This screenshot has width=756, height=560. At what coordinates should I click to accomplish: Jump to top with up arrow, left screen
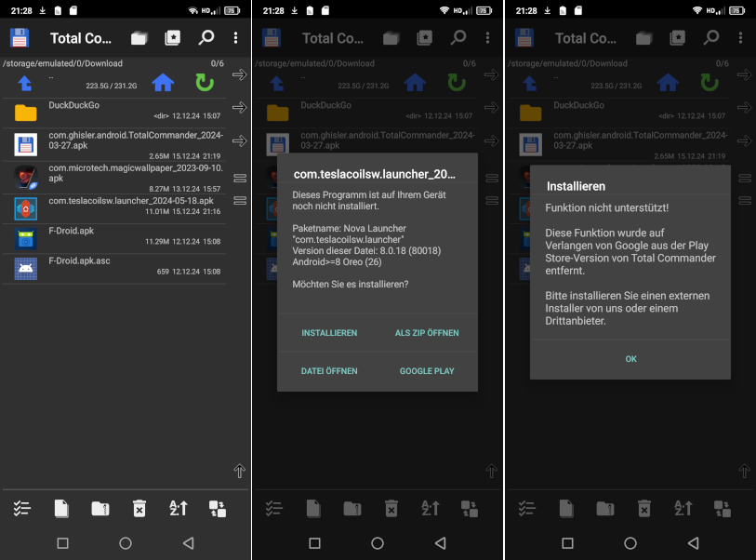click(240, 471)
